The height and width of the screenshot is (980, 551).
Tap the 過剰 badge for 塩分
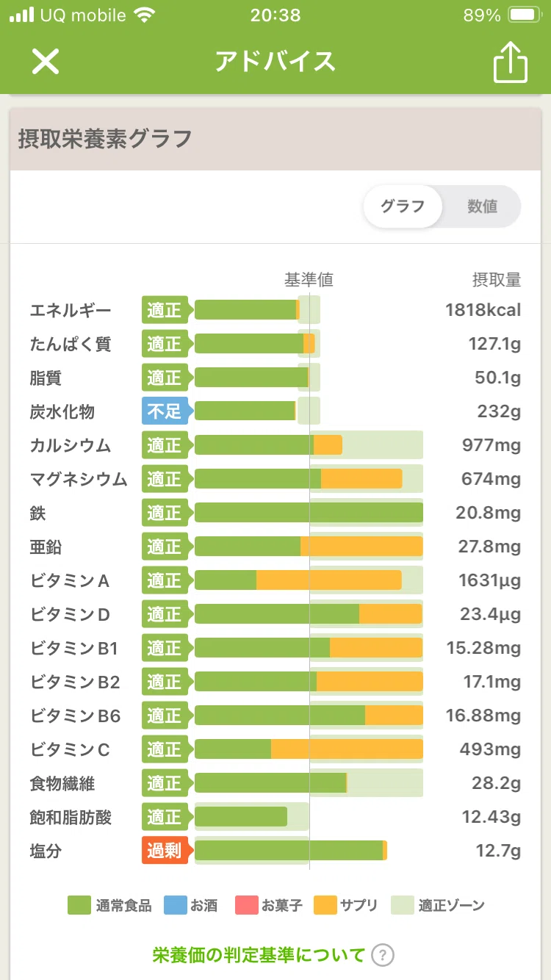click(166, 851)
